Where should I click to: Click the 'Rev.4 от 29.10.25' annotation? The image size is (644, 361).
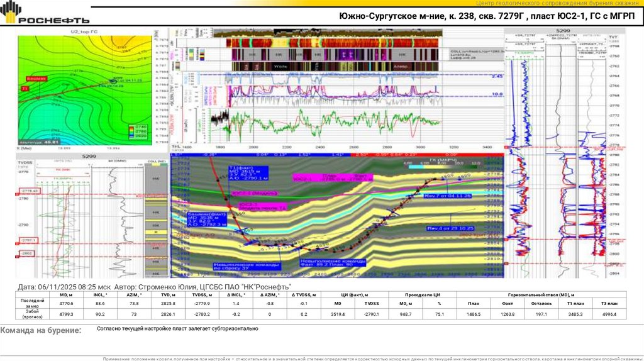[x=450, y=228]
